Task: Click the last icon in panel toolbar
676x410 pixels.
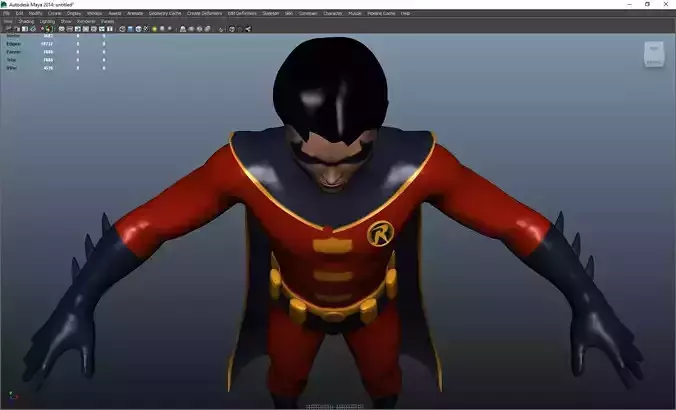Action: (x=247, y=29)
